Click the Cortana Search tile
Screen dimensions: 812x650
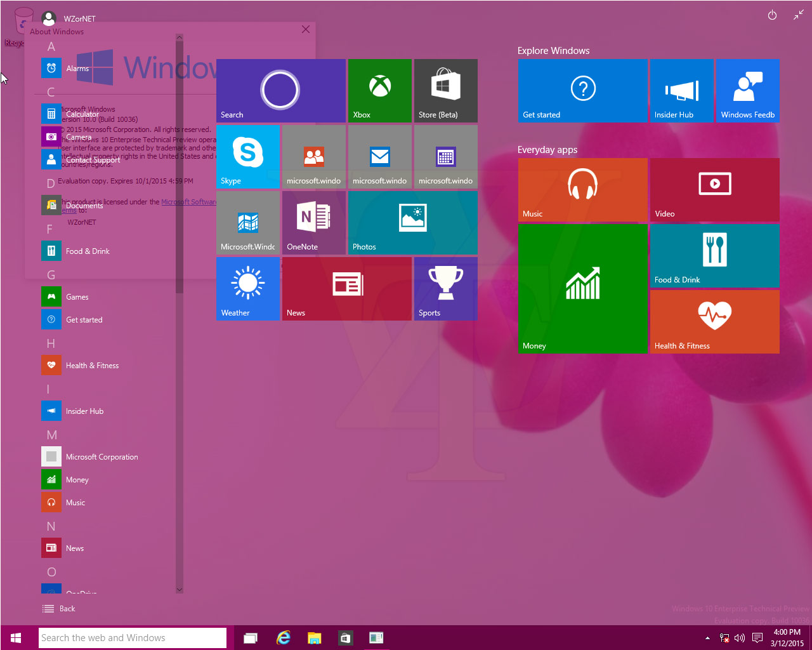pyautogui.click(x=280, y=90)
